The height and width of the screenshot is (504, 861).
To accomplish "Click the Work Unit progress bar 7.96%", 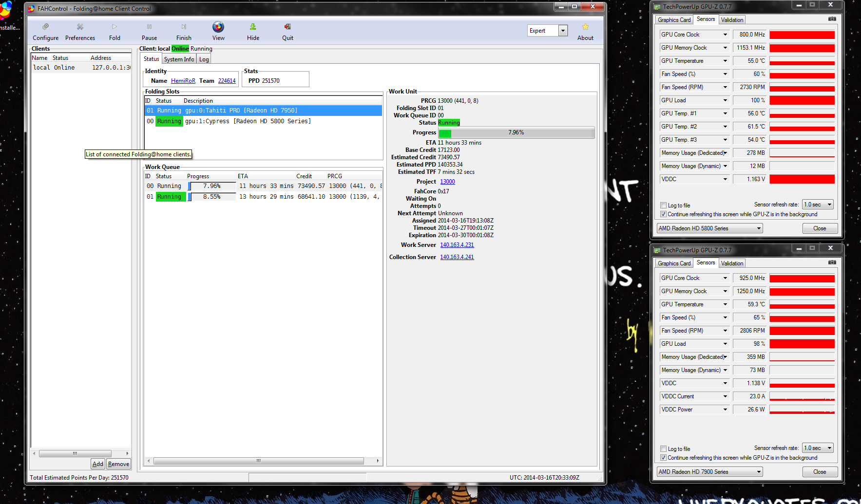I will [516, 133].
